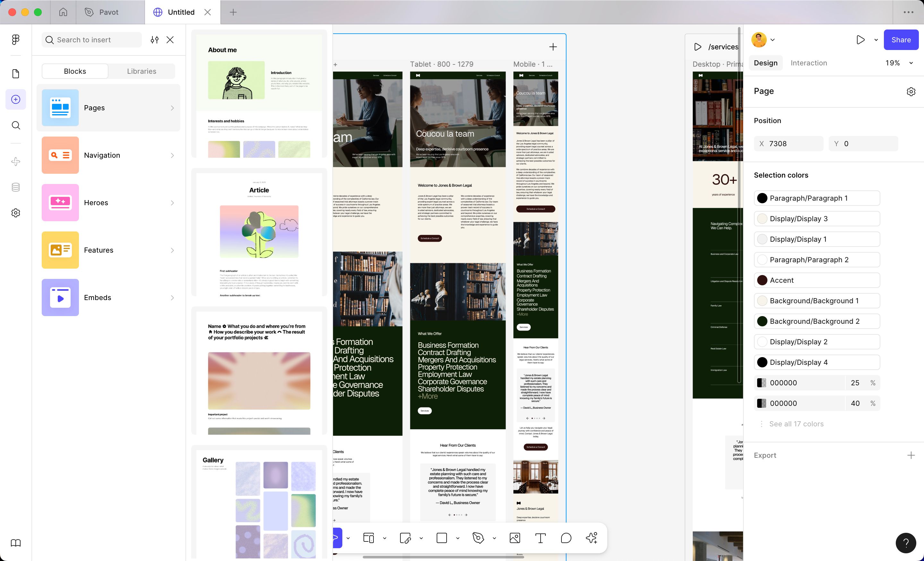Select the Tablet · 800 - 1279 breakpoint label
924x561 pixels.
[441, 64]
